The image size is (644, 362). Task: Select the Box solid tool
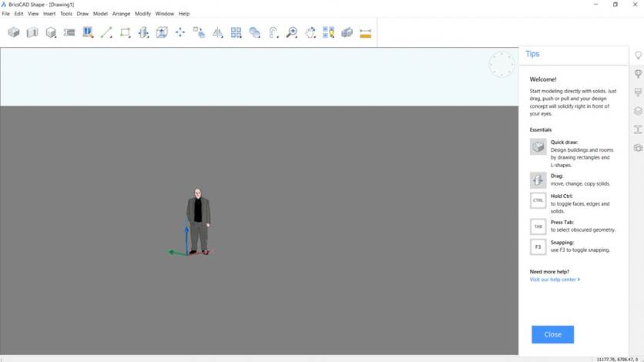point(14,32)
